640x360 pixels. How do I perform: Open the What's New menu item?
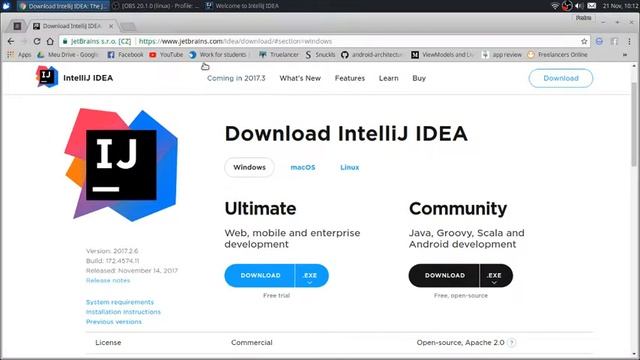coord(300,78)
